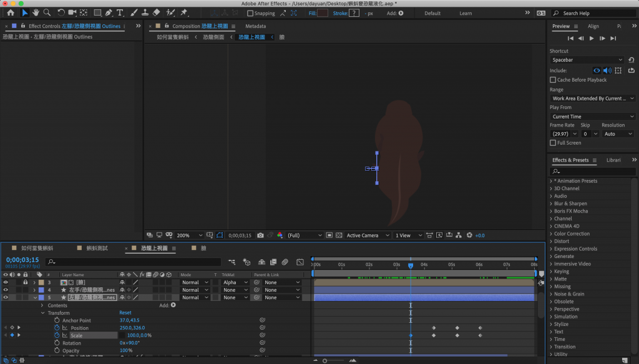Viewport: 639px width, 364px height.
Task: Toggle transparency grid in viewer
Action: [339, 236]
